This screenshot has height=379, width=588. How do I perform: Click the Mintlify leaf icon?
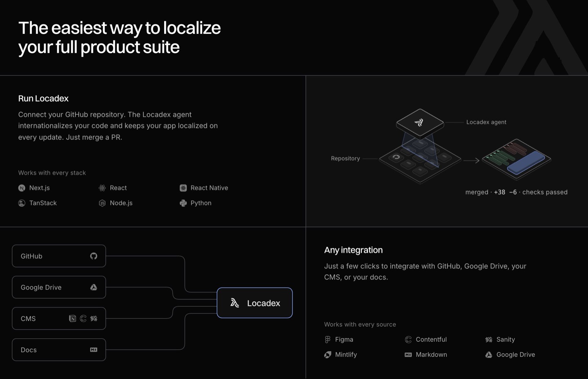pyautogui.click(x=327, y=355)
